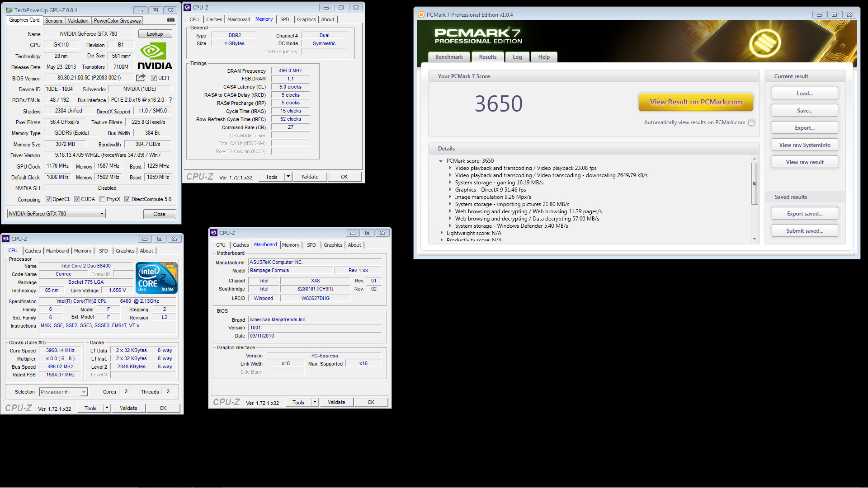Image resolution: width=868 pixels, height=488 pixels.
Task: Click the Submit saved... button
Action: pos(805,231)
